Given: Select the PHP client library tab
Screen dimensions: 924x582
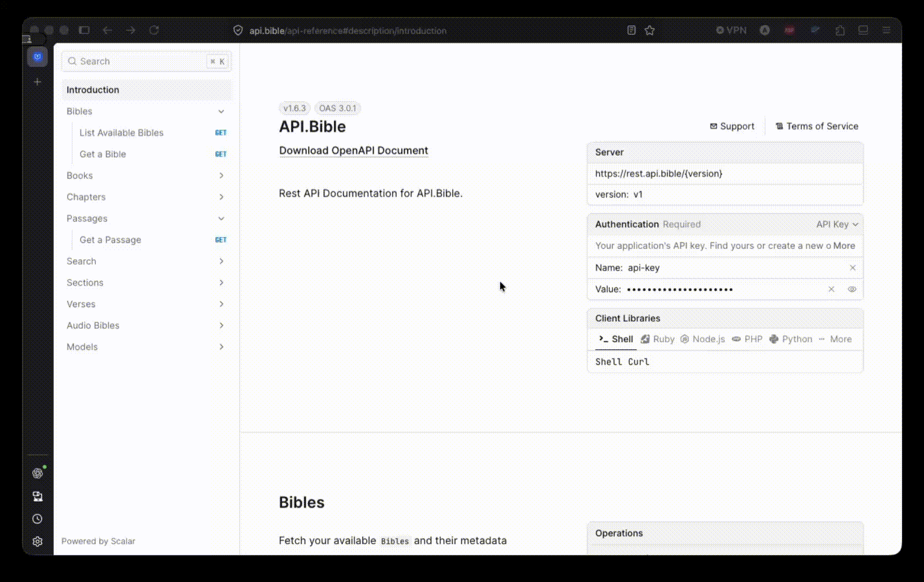Looking at the screenshot, I should (747, 339).
